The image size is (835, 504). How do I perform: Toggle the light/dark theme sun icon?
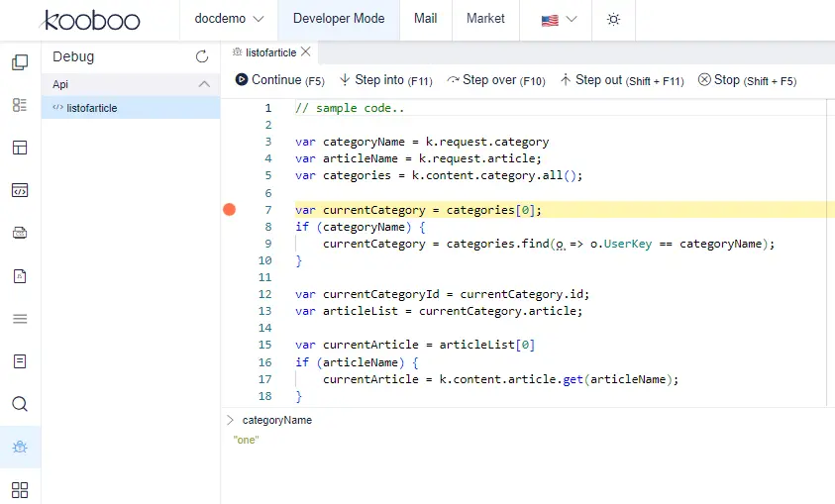point(613,20)
